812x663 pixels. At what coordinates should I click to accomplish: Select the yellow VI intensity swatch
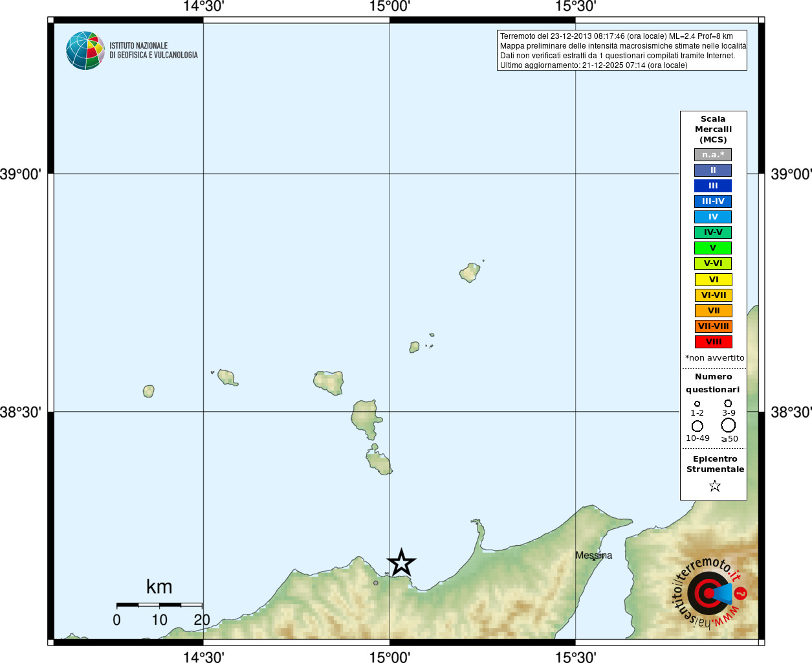pos(714,280)
